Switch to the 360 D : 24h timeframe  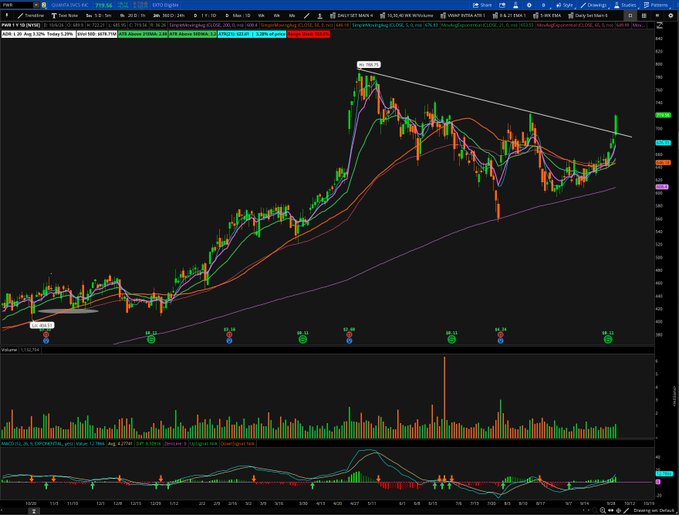[169, 16]
